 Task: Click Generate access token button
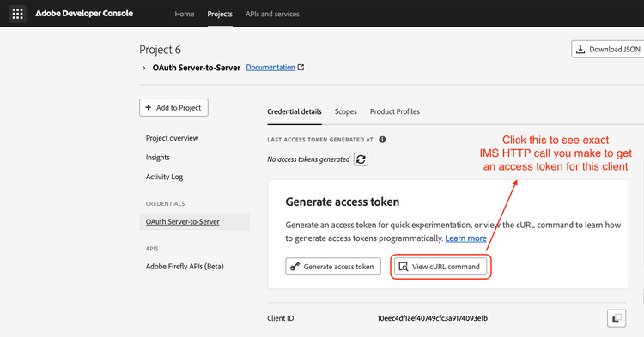(333, 267)
